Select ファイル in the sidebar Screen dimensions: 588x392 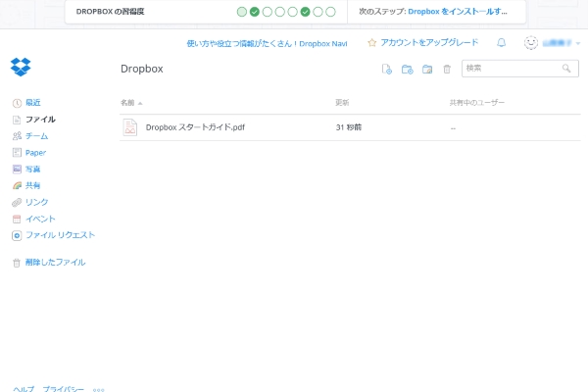click(x=40, y=120)
